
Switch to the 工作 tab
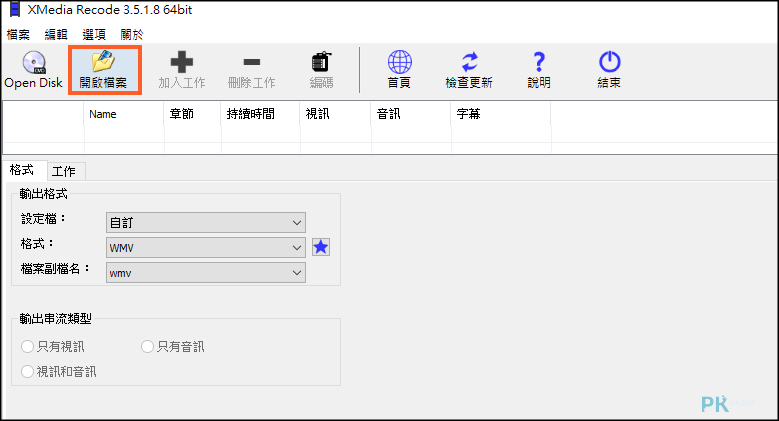tap(64, 171)
